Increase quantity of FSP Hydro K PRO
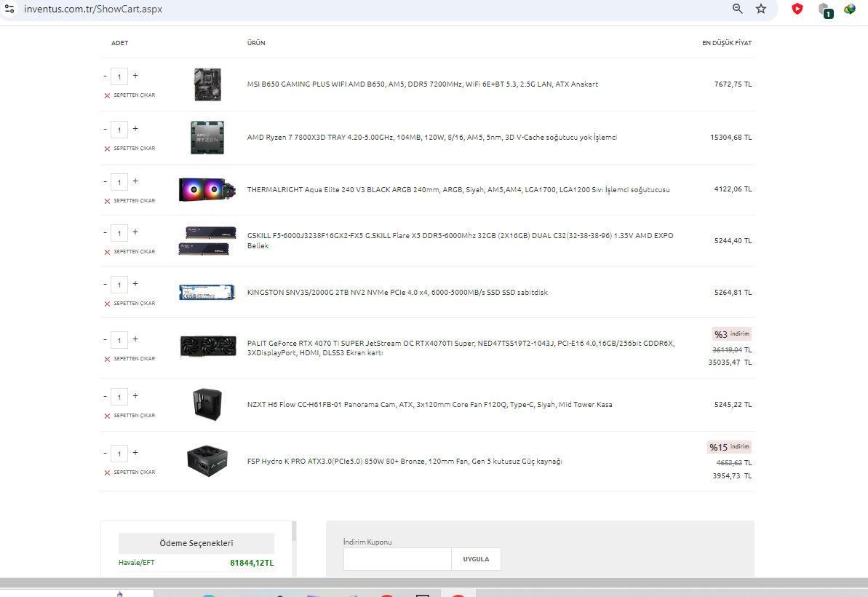 click(135, 452)
